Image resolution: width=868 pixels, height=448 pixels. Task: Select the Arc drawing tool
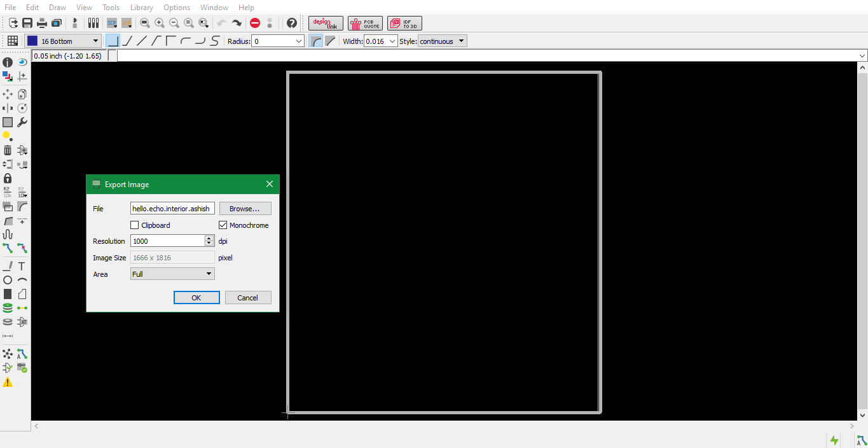[22, 280]
